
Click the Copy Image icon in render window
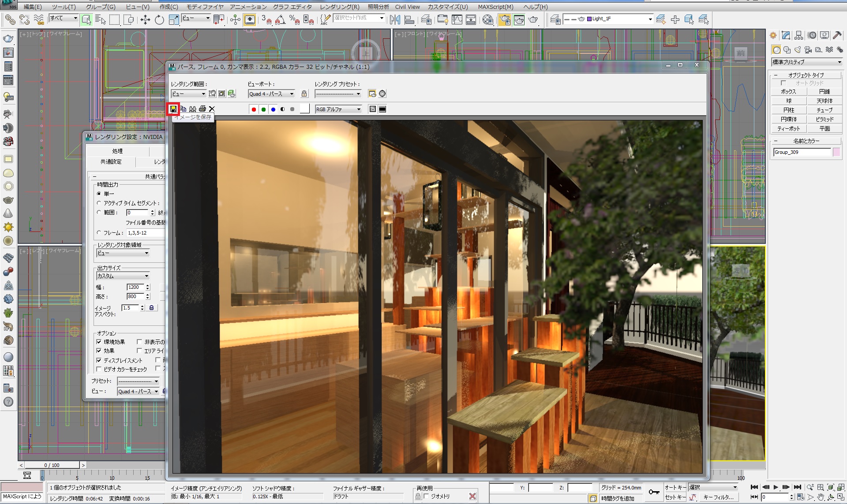coord(183,109)
